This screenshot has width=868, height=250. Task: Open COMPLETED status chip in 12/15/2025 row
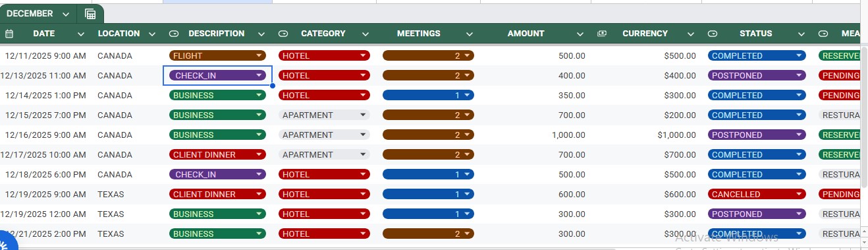(799, 115)
